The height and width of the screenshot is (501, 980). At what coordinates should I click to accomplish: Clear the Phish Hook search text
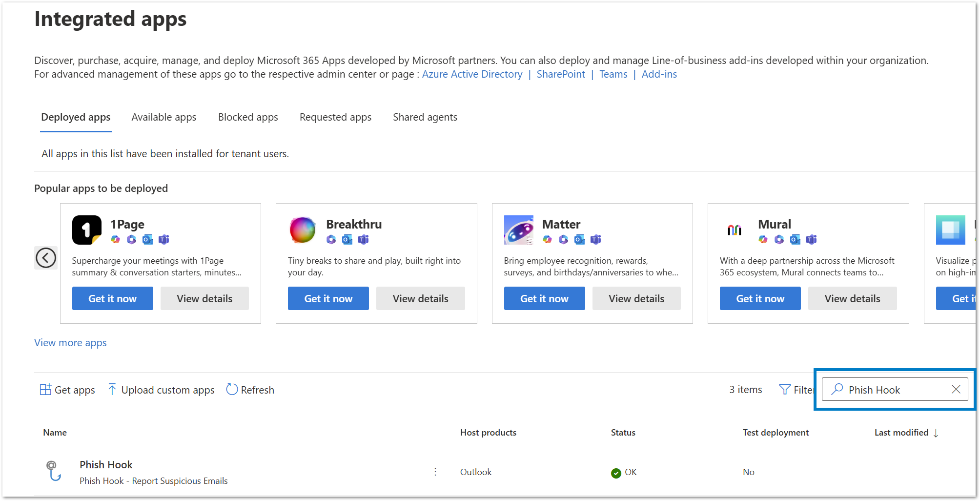956,389
